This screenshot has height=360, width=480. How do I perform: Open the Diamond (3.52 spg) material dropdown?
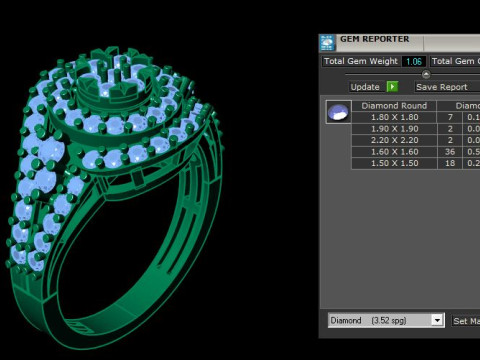click(x=386, y=320)
